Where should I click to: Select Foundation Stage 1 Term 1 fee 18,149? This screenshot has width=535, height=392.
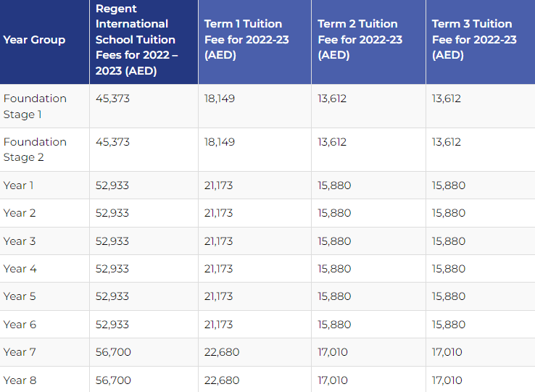220,99
